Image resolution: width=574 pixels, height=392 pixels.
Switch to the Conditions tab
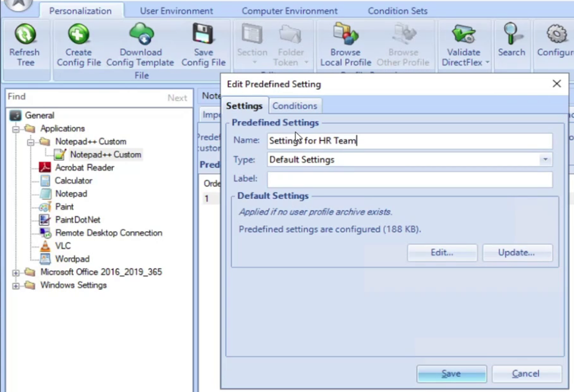click(294, 106)
